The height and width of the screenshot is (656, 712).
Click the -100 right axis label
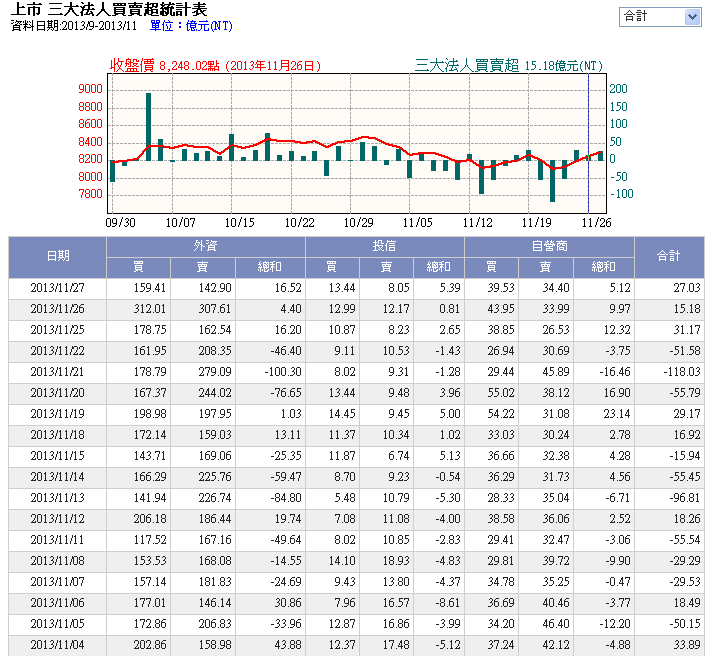coord(622,194)
